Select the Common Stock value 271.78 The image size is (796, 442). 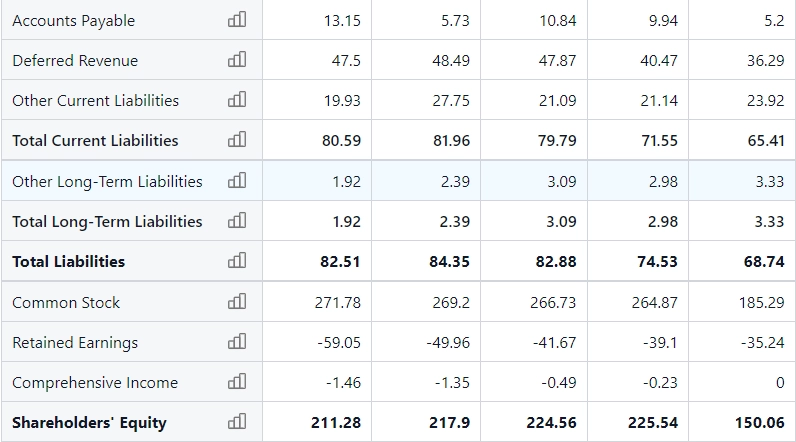pyautogui.click(x=338, y=303)
